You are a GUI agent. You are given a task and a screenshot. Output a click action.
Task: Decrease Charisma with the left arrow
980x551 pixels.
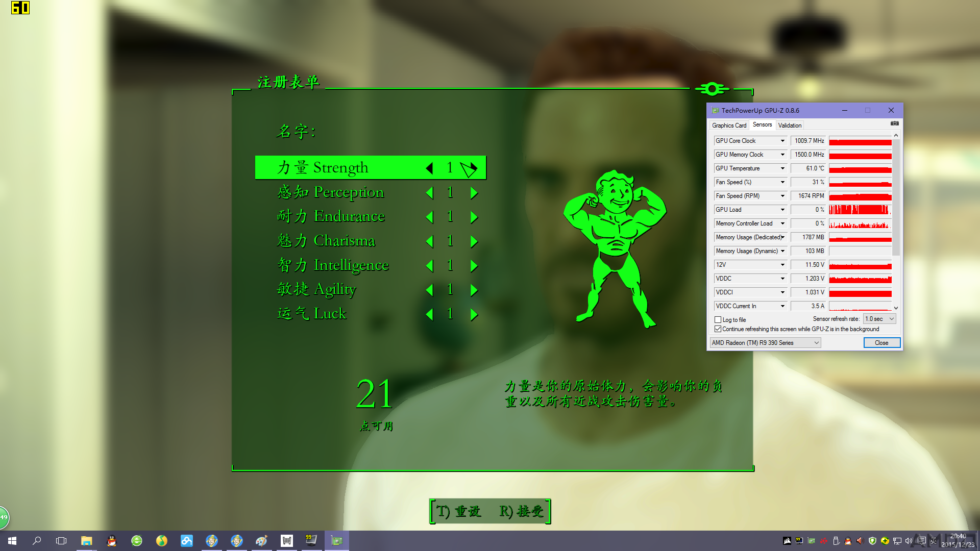coord(429,241)
